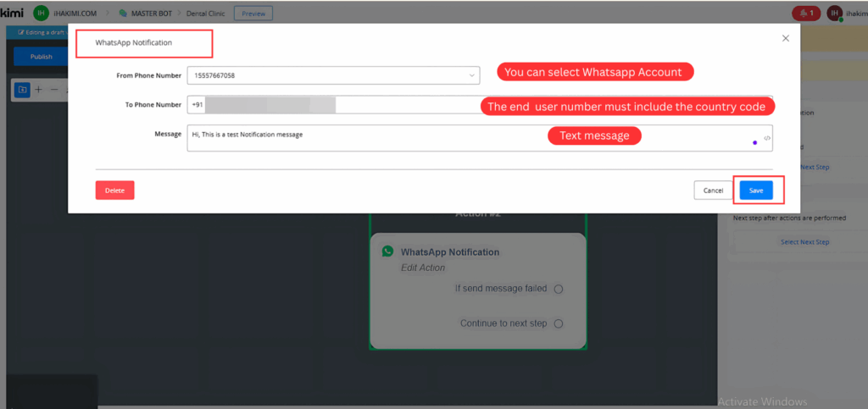The width and height of the screenshot is (868, 409).
Task: Click the Cancel button
Action: click(x=713, y=191)
